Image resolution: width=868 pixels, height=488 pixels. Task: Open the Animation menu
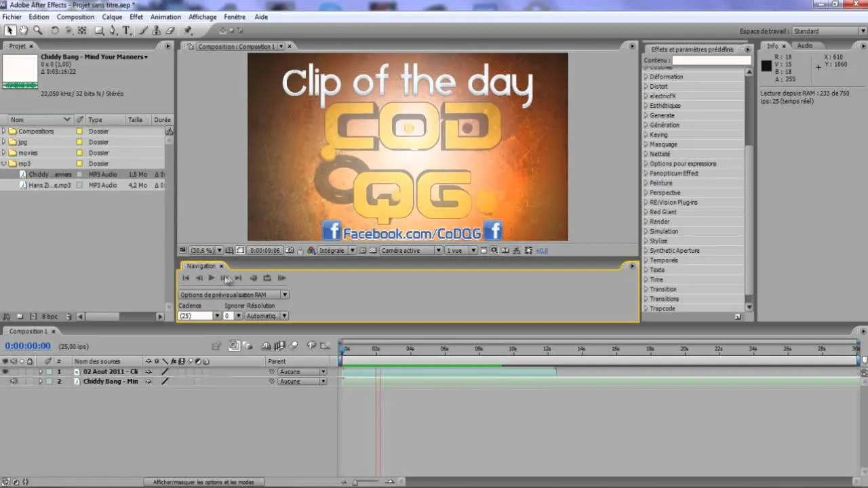point(165,17)
